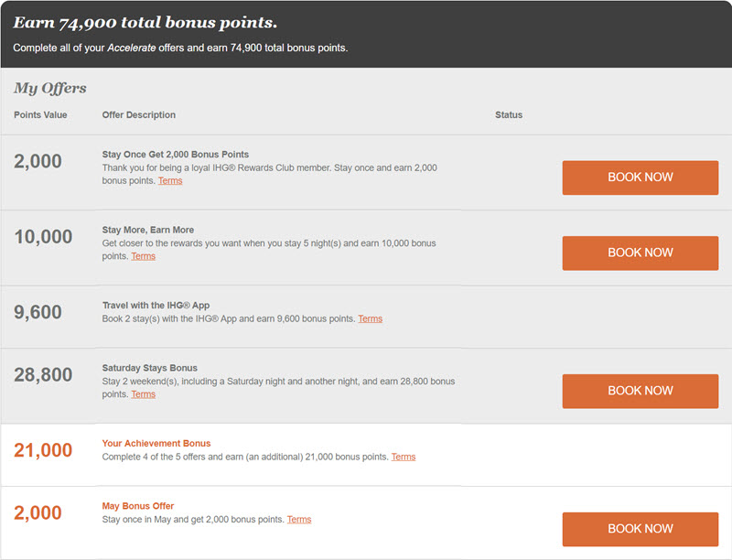Click the 'Earn 74,900 total bonus points' heading
The height and width of the screenshot is (560, 732).
point(145,23)
